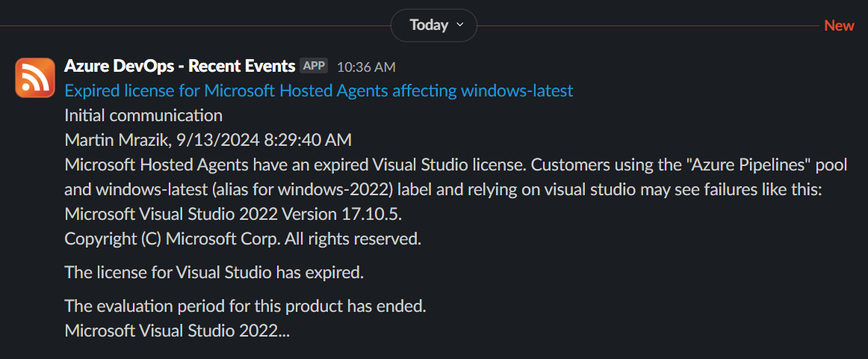Open the Expired license for Microsoft Hosted Agents link
Screen dimensions: 868x359
point(318,90)
